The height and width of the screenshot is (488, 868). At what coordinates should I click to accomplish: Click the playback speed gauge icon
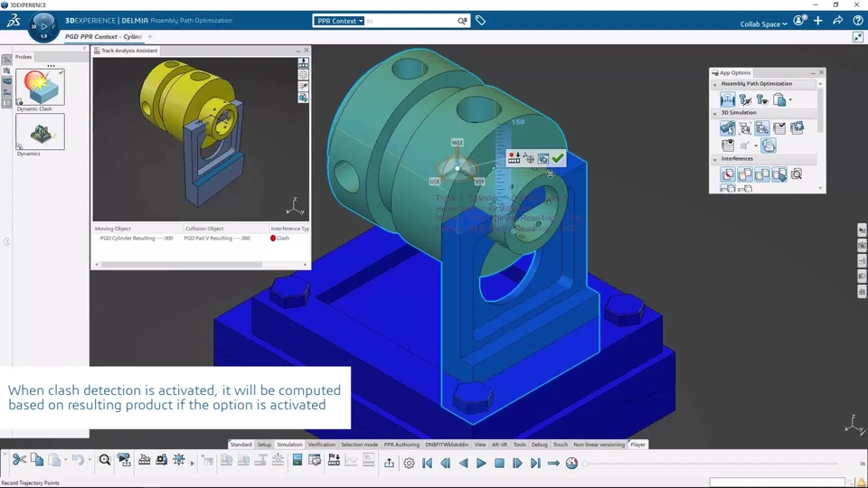[571, 463]
